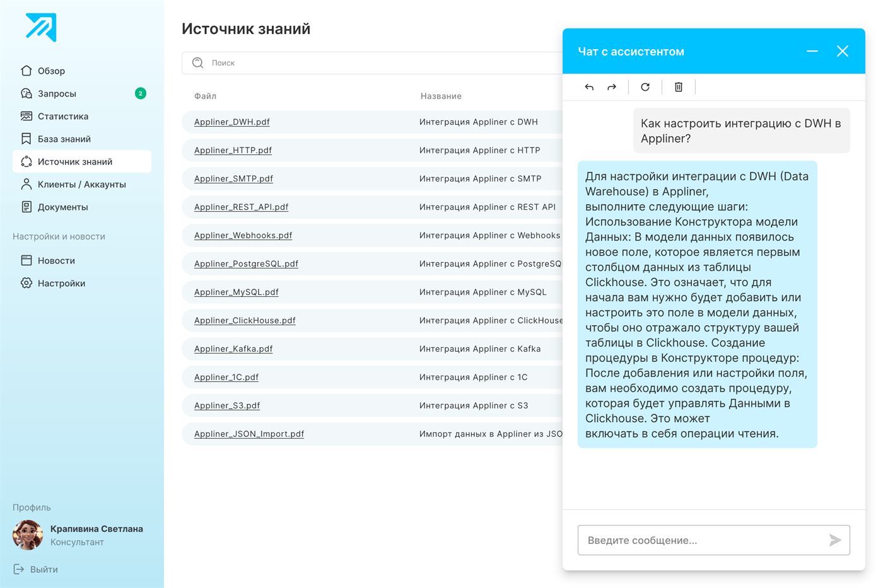The width and height of the screenshot is (883, 588).
Task: Click the Источник знаний icon
Action: [26, 161]
